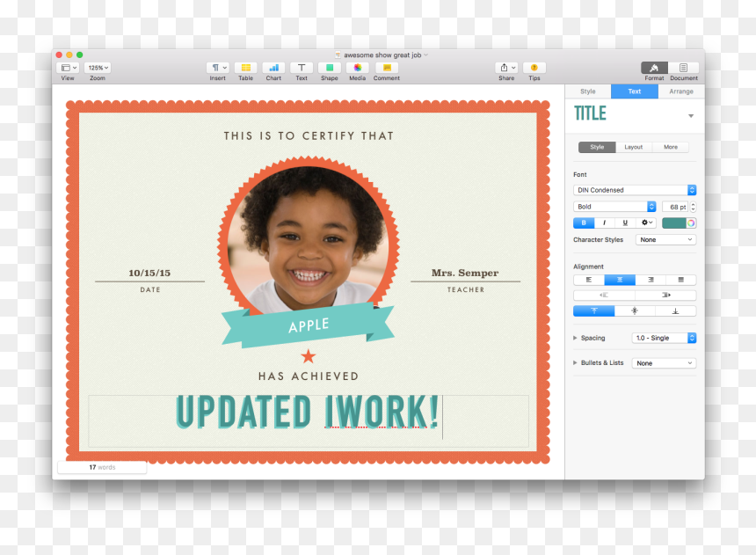Viewport: 756px width, 555px height.
Task: Add a Comment
Action: 387,68
